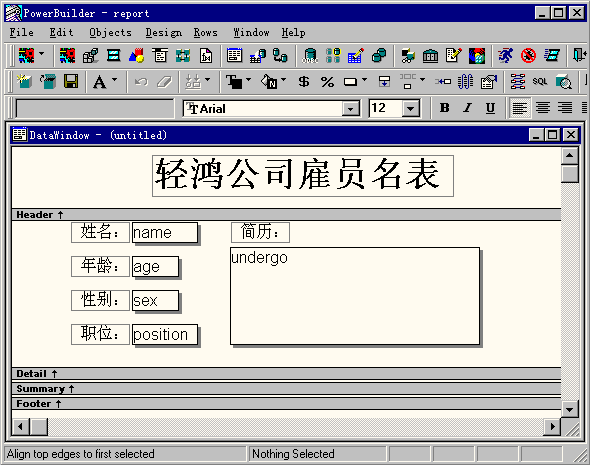This screenshot has width=590, height=465.
Task: Toggle Underline text formatting
Action: (x=490, y=108)
